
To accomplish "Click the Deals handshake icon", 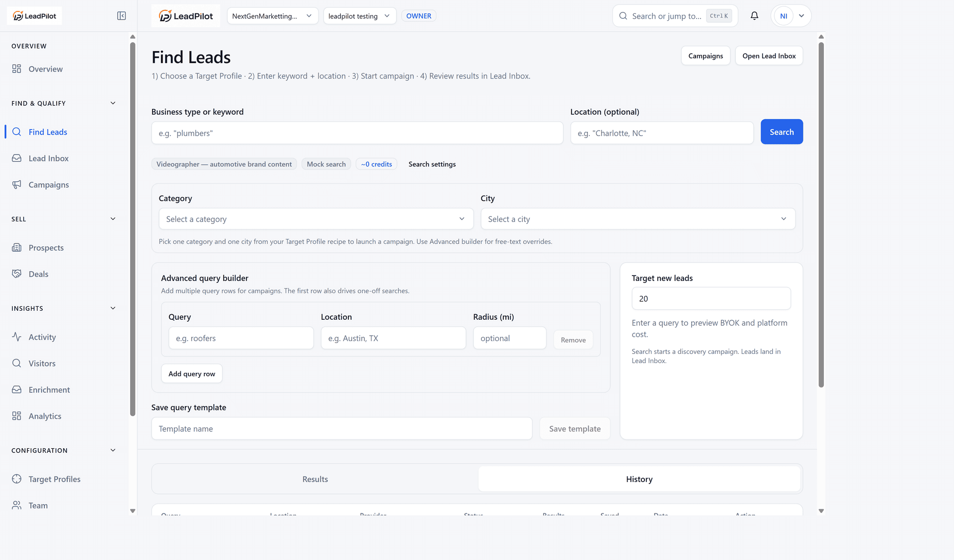I will [x=17, y=274].
